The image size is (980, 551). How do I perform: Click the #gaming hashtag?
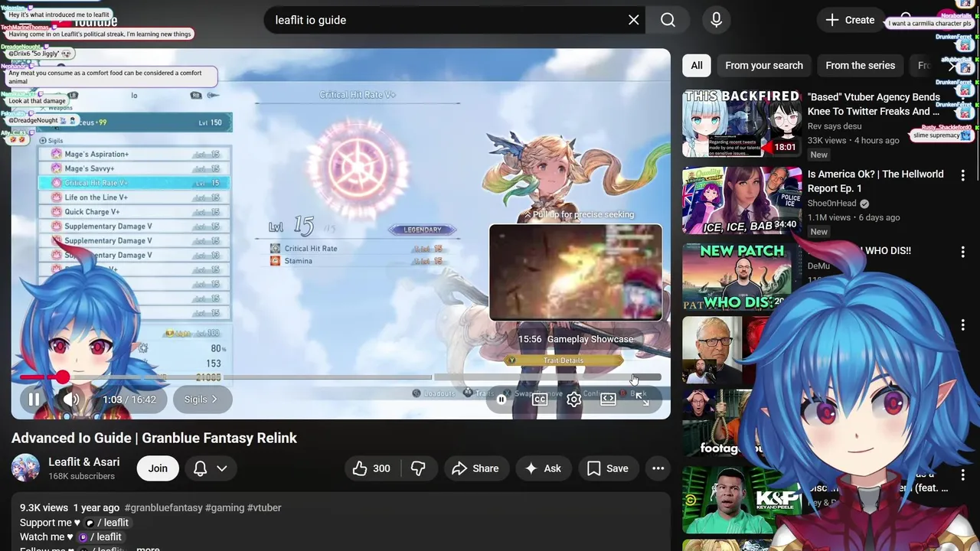225,507
